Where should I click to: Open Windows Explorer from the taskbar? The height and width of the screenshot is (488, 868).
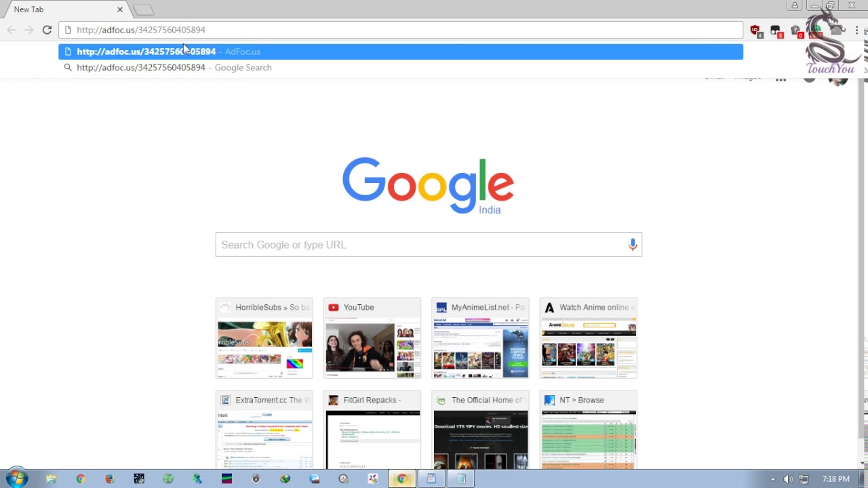tap(51, 479)
